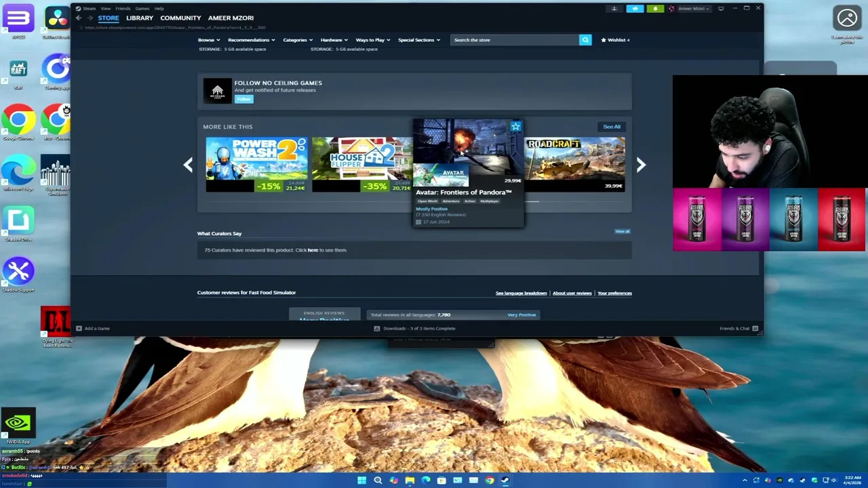868x488 pixels.
Task: Open Dying Light The Beast desktop shortcut
Action: (56, 327)
